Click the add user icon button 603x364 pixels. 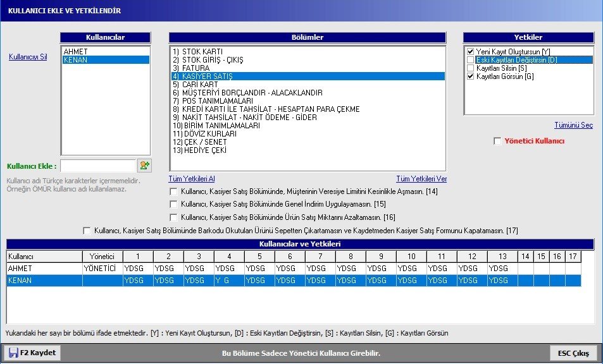click(x=145, y=166)
